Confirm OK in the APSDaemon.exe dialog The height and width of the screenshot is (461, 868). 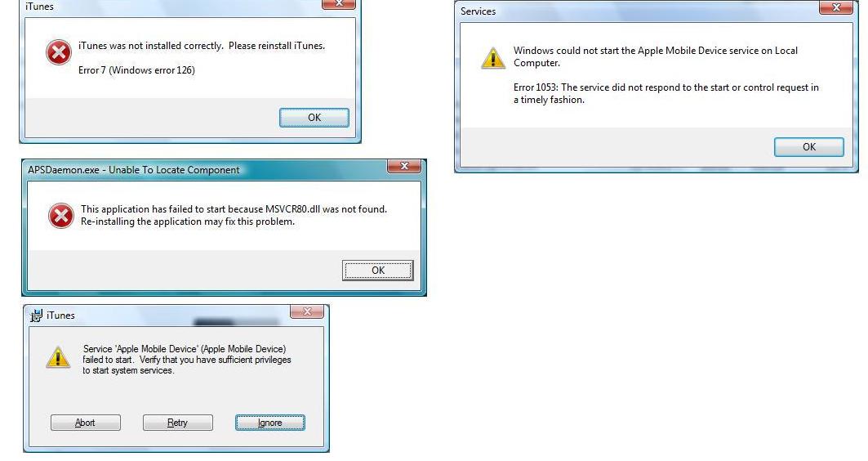(x=377, y=271)
